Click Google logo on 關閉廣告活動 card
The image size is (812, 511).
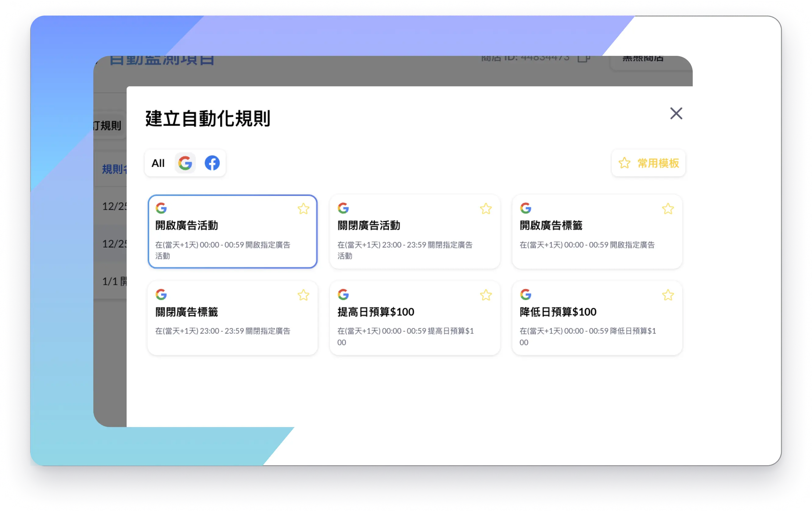(343, 208)
